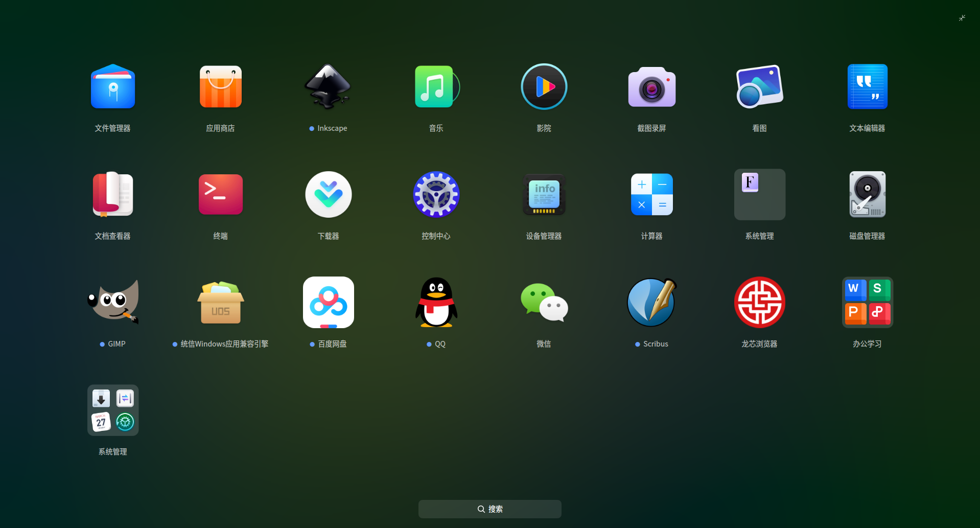Open the 看图 image viewer
Viewport: 980px width, 528px height.
click(x=760, y=86)
